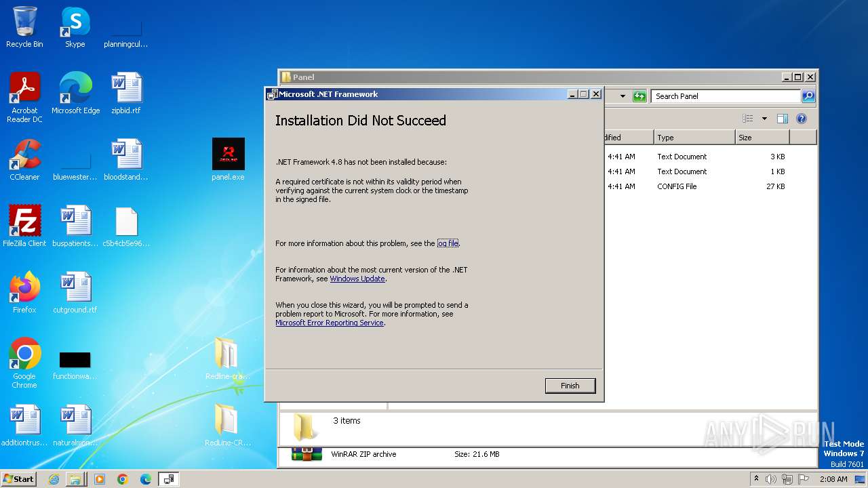Screen dimensions: 868x488
Task: Launch Skype from the desktop
Action: (x=75, y=27)
